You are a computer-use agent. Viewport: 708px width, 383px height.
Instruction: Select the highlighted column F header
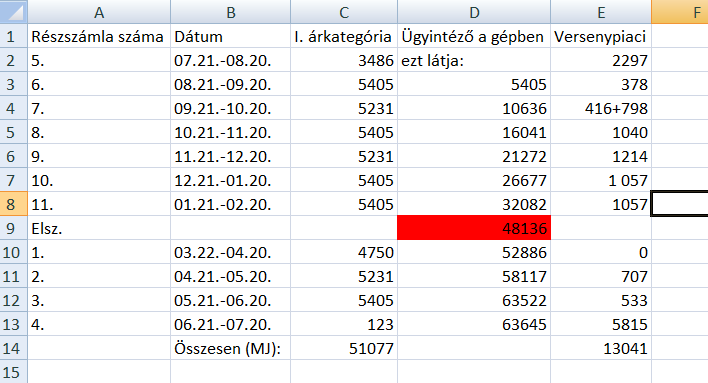(x=680, y=11)
